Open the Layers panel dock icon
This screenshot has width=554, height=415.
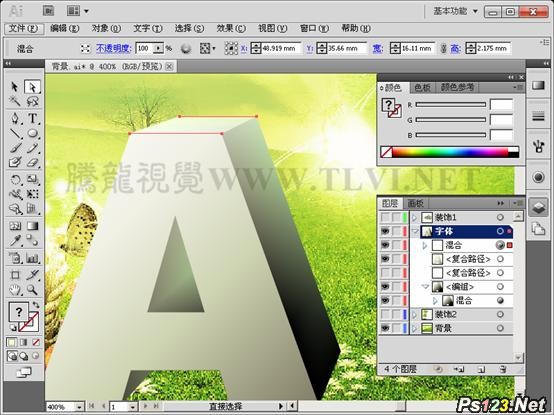[x=538, y=208]
